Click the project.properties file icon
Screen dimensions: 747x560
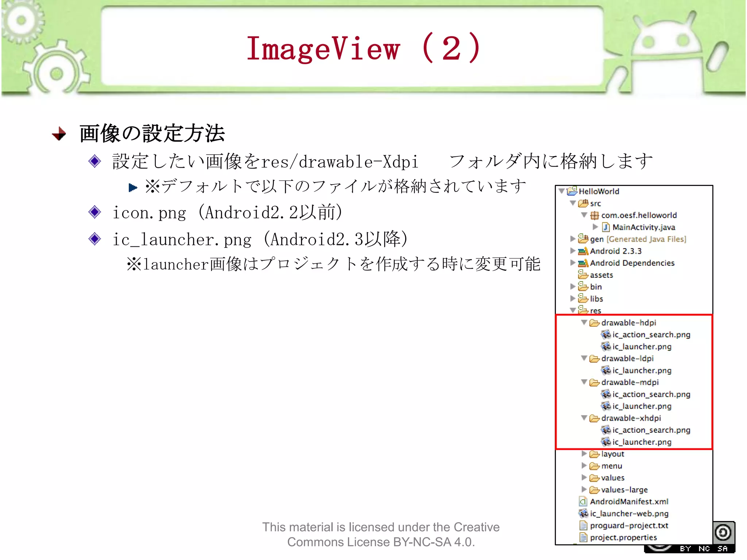(583, 537)
